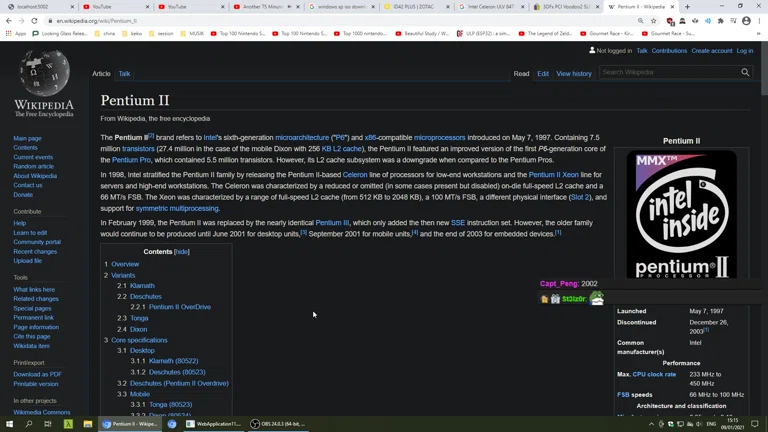Switch to the Intel Celeron ULV 847 tab
The image size is (768, 432).
pyautogui.click(x=492, y=7)
